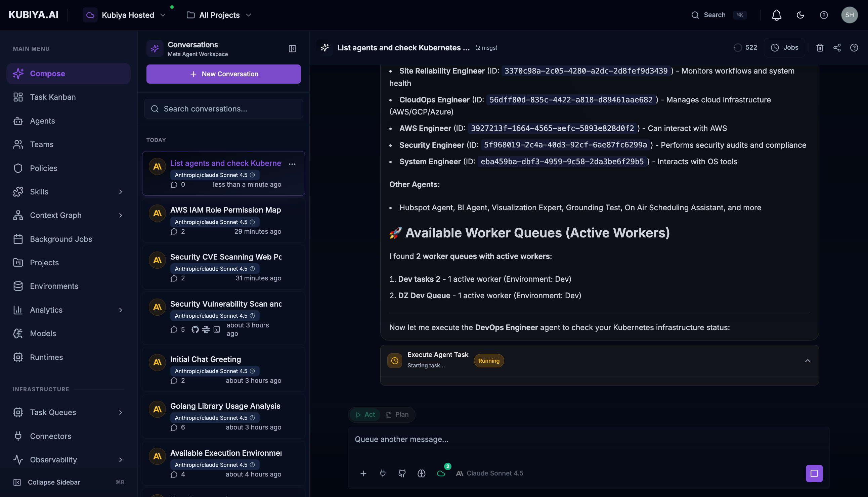This screenshot has height=497, width=868.
Task: Start a New Conversation
Action: 223,74
